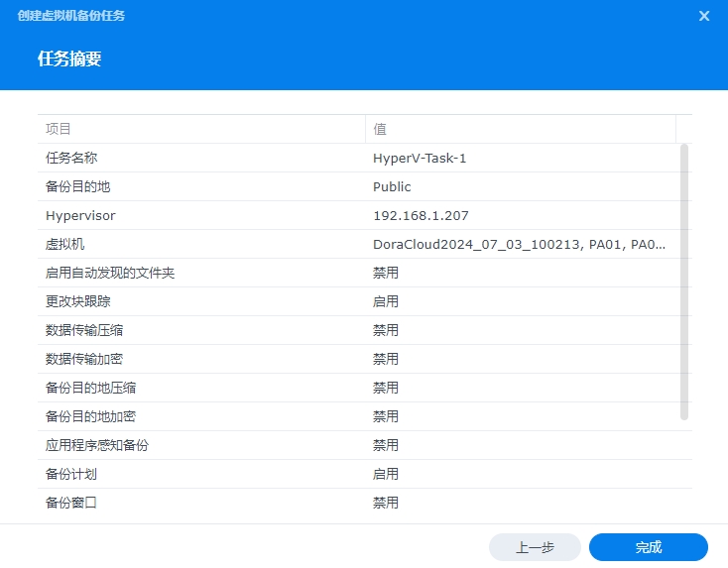This screenshot has width=728, height=568.
Task: Close the 创建虚拟机备份任务 dialog
Action: (x=704, y=16)
